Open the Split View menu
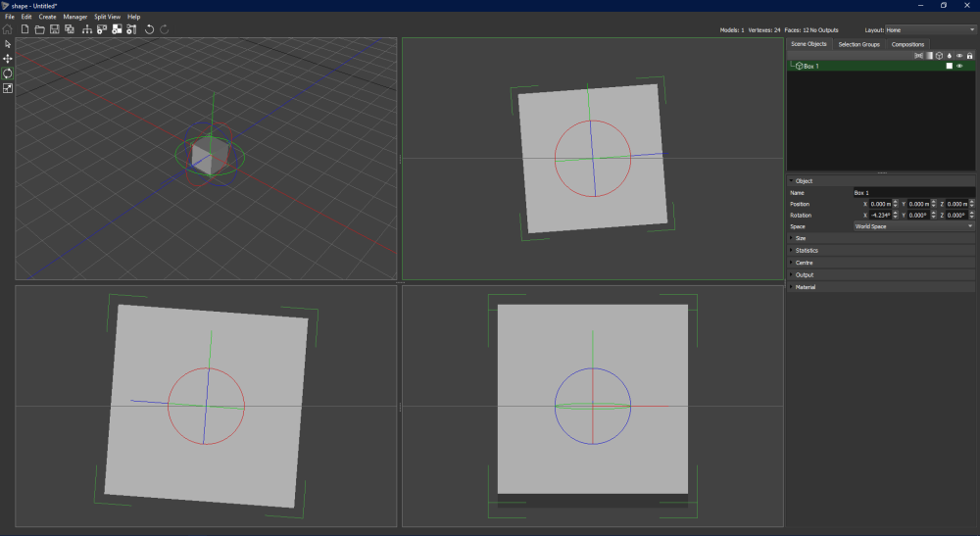Image resolution: width=980 pixels, height=536 pixels. tap(108, 17)
